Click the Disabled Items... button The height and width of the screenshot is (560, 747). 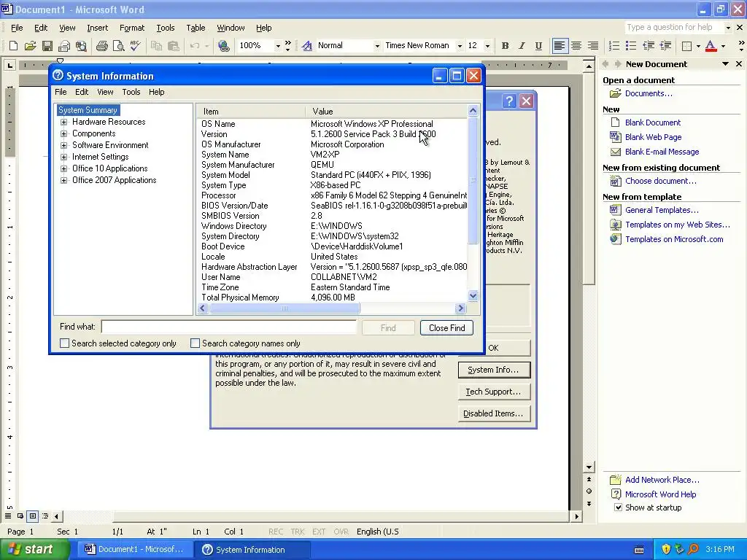(x=494, y=413)
